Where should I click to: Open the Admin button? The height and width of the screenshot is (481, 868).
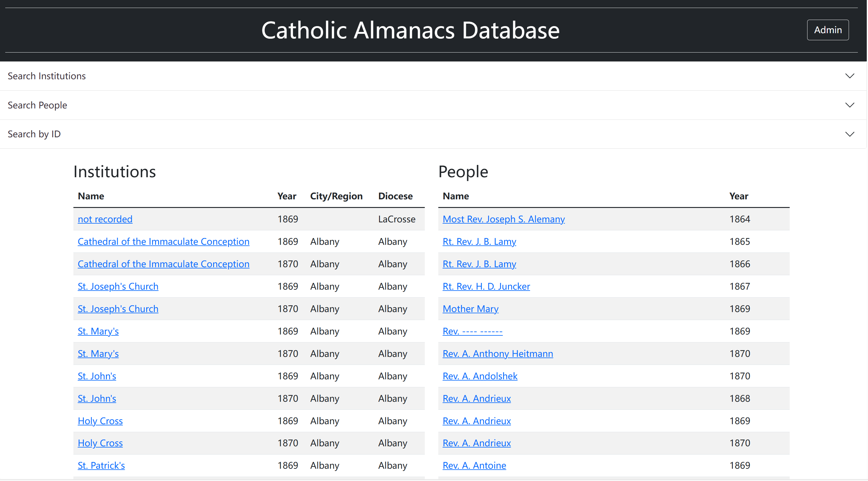coord(827,30)
